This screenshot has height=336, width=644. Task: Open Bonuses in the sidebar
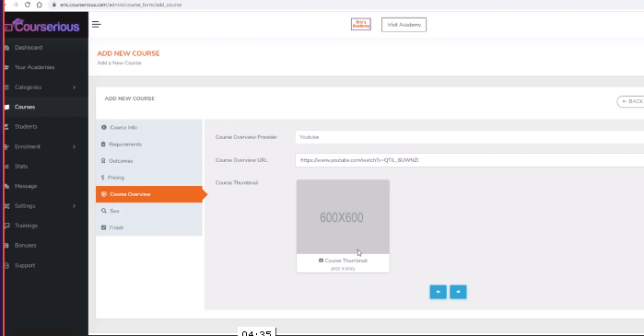pyautogui.click(x=26, y=246)
